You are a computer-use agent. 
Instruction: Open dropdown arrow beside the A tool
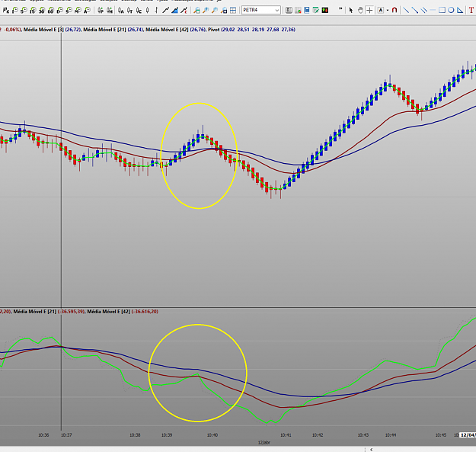(388, 11)
